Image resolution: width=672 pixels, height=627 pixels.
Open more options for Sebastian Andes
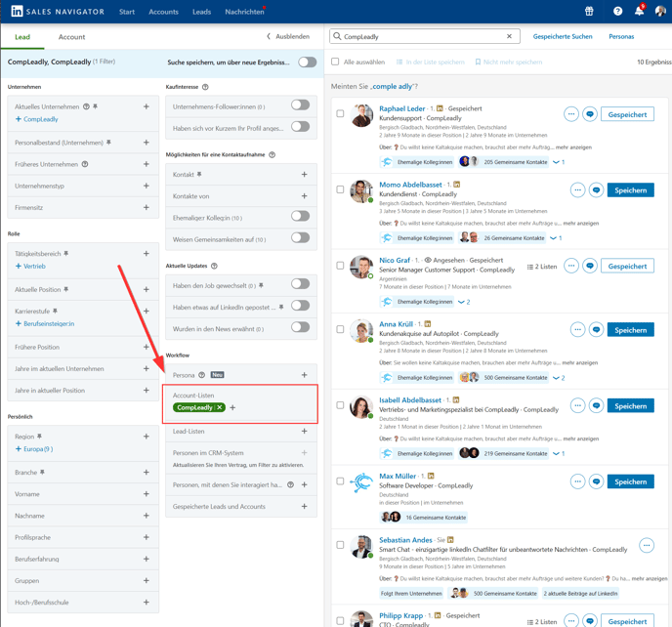point(646,545)
